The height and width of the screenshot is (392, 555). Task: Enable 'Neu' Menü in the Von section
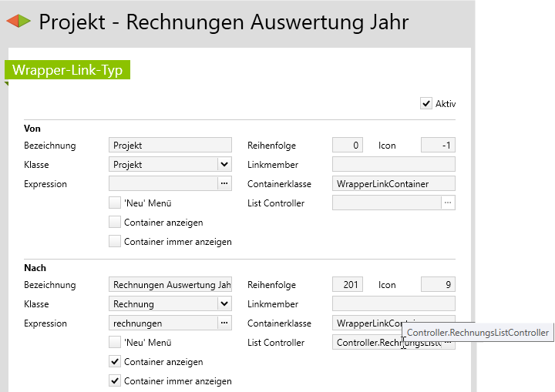(115, 203)
